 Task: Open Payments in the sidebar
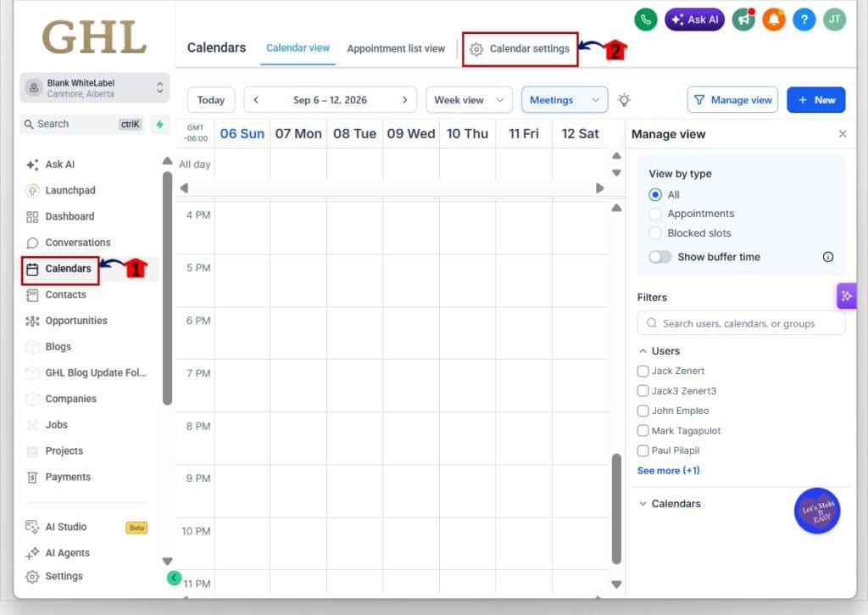pyautogui.click(x=58, y=477)
